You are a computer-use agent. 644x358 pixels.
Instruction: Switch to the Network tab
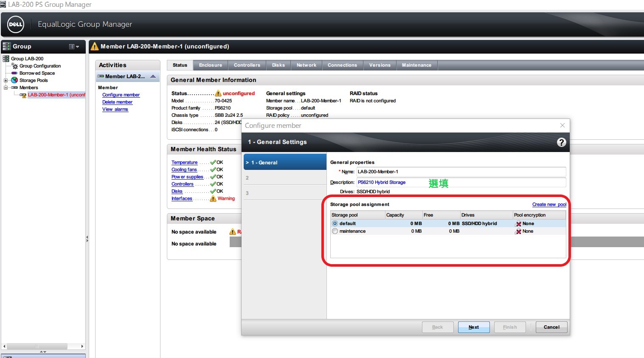[x=307, y=65]
